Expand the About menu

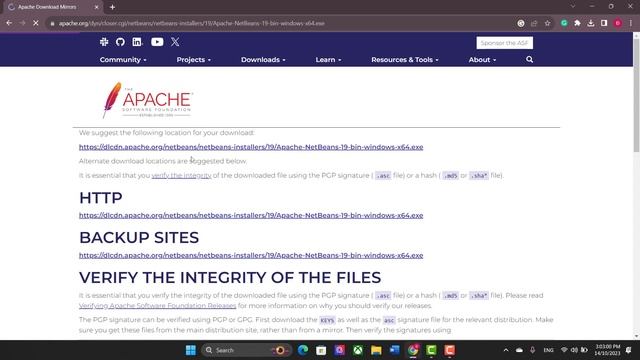482,60
